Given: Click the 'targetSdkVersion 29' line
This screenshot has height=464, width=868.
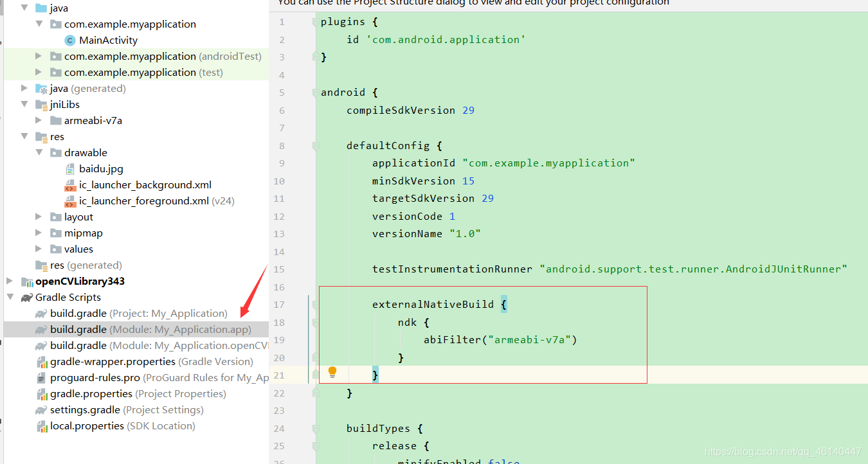Looking at the screenshot, I should 433,198.
